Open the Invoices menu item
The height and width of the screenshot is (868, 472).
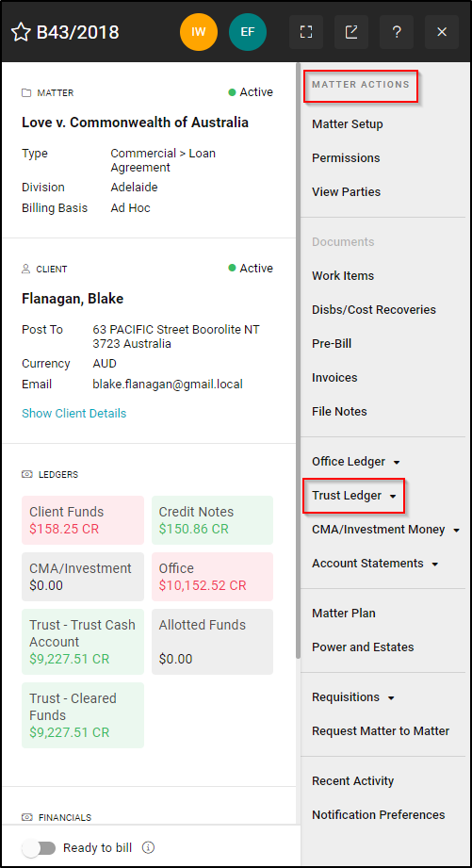coord(334,378)
